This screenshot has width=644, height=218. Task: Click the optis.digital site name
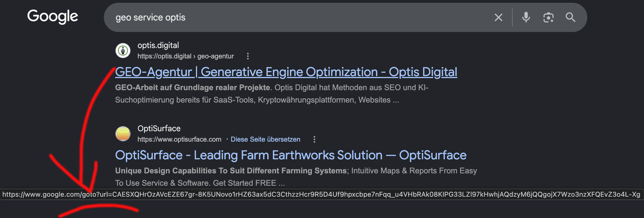[x=158, y=45]
